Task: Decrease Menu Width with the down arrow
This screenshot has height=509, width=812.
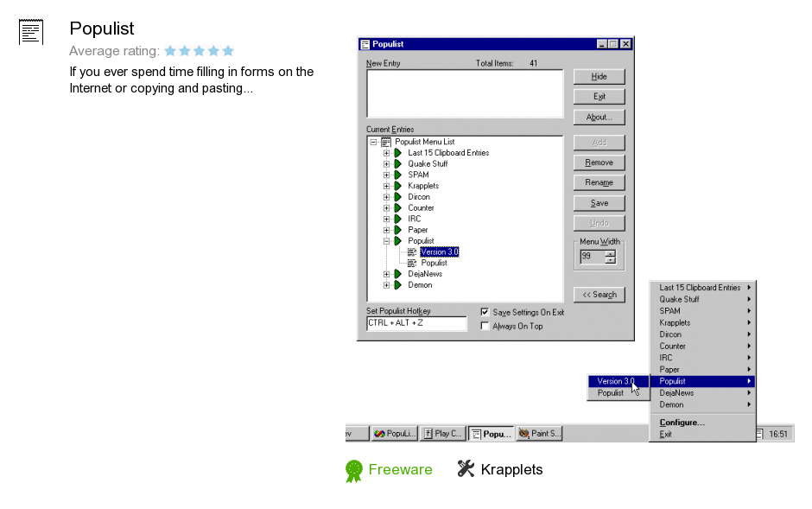Action: [611, 260]
